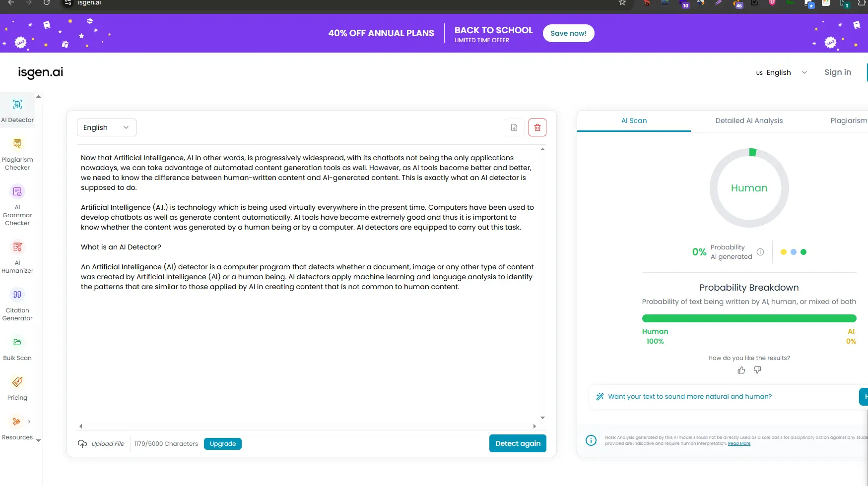This screenshot has width=868, height=486.
Task: Click the document export icon
Action: click(x=514, y=127)
